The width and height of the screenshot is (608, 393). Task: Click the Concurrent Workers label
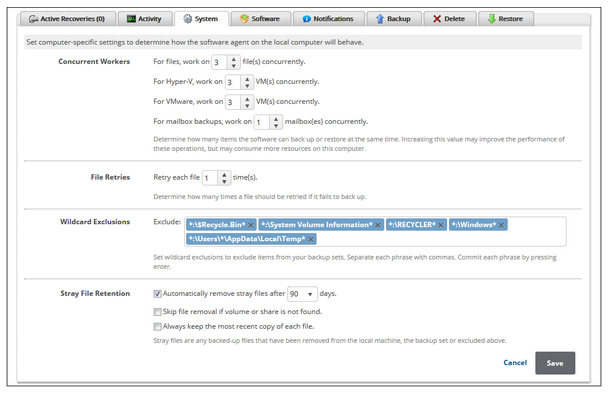pyautogui.click(x=94, y=62)
